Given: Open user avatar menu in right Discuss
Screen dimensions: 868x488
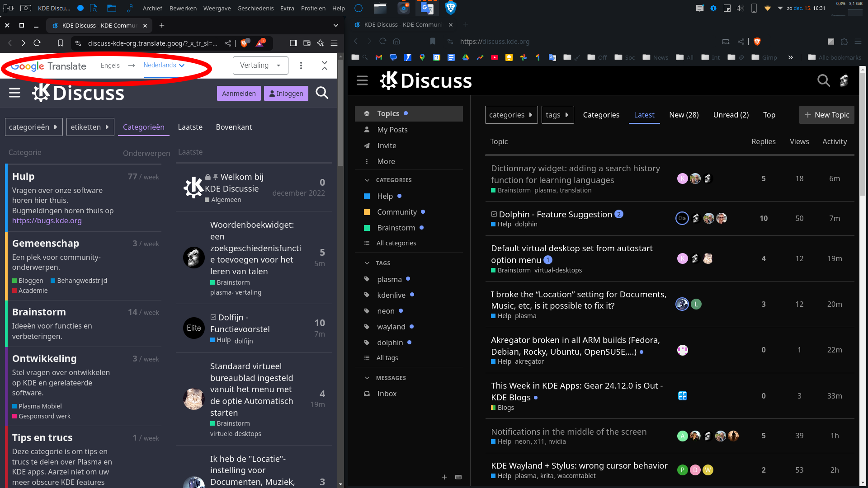Looking at the screenshot, I should (x=844, y=80).
